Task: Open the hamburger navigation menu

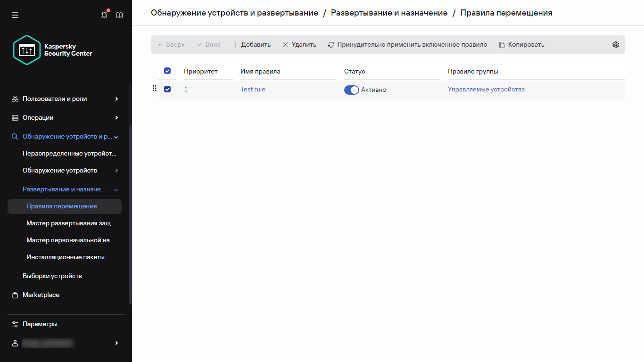Action: (x=15, y=15)
